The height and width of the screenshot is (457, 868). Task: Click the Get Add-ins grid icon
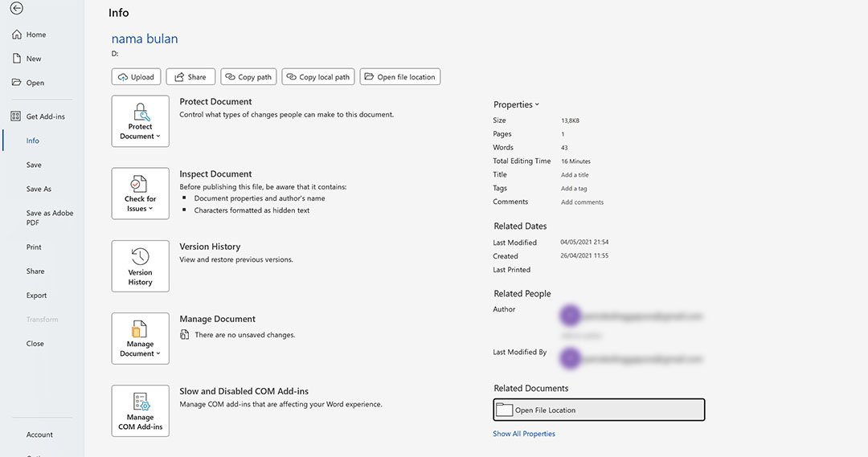point(16,116)
